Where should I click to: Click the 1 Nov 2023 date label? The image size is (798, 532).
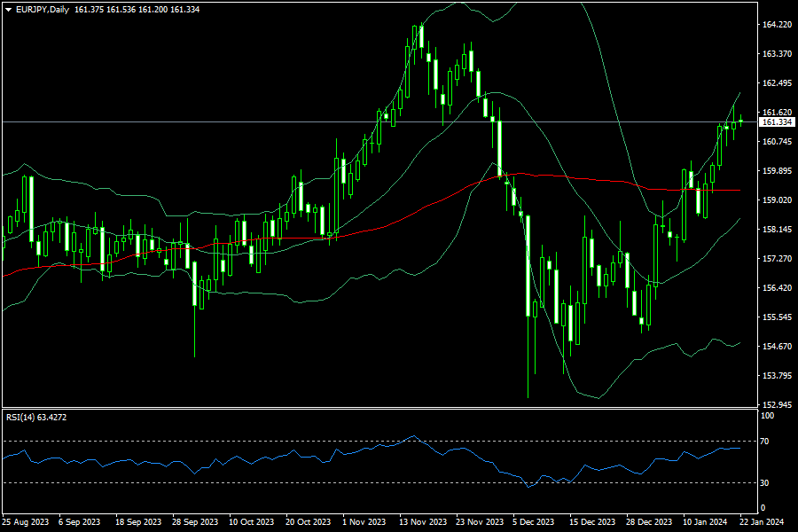(x=364, y=522)
